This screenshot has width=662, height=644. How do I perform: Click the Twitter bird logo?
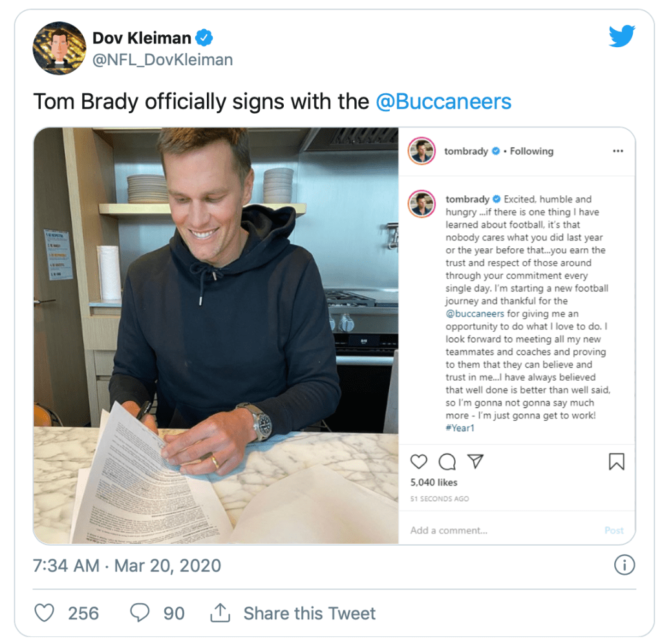click(x=622, y=37)
